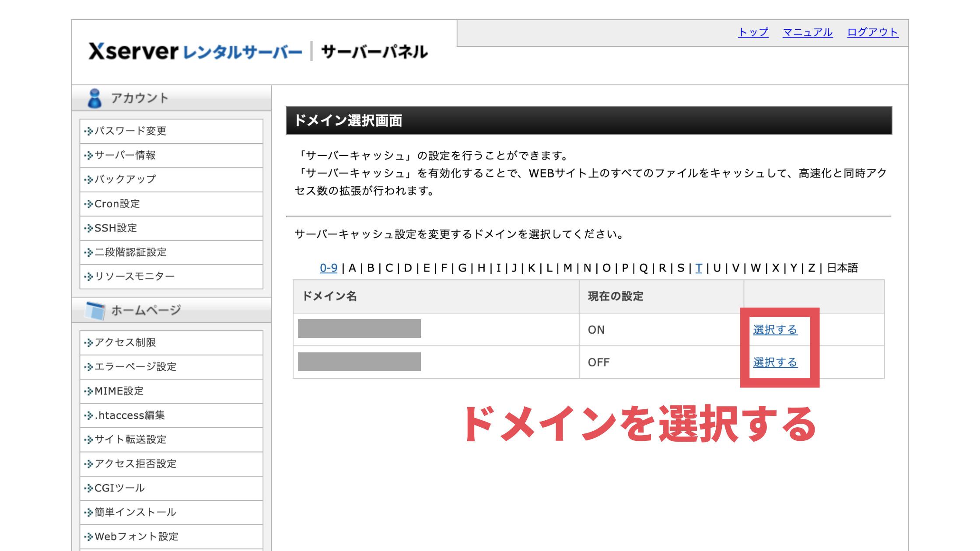This screenshot has height=551, width=980.
Task: Open アクセス制限 menu item
Action: tap(171, 342)
